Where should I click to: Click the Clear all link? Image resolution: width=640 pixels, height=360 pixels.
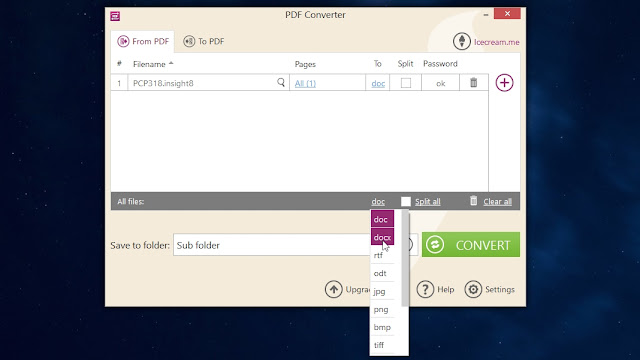click(x=497, y=202)
